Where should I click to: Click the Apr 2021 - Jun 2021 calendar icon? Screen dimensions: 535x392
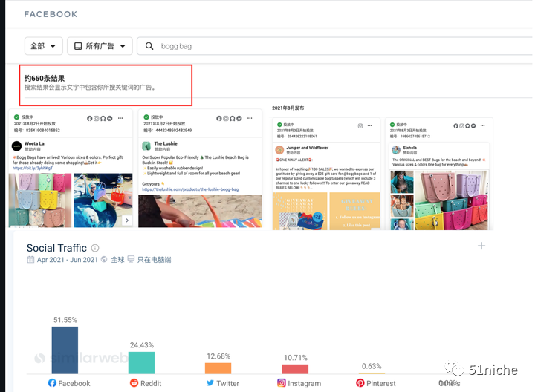pyautogui.click(x=30, y=260)
